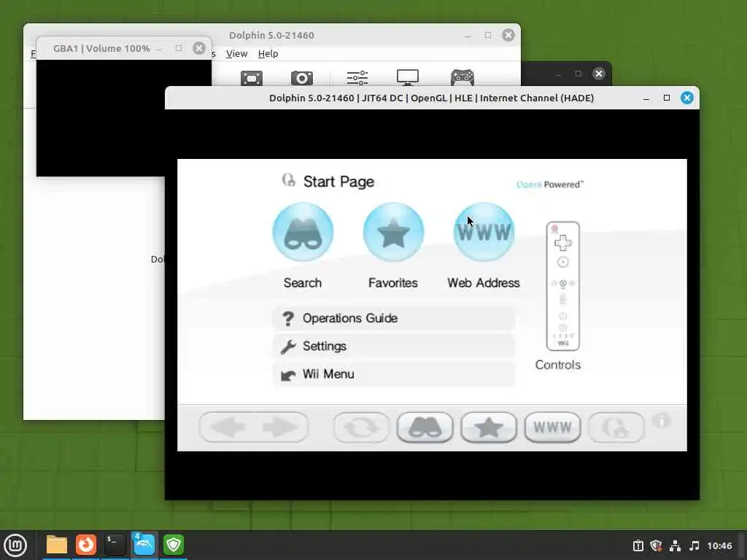Viewport: 747px width, 560px height.
Task: Click the start page button in bottom toolbar
Action: tap(616, 427)
